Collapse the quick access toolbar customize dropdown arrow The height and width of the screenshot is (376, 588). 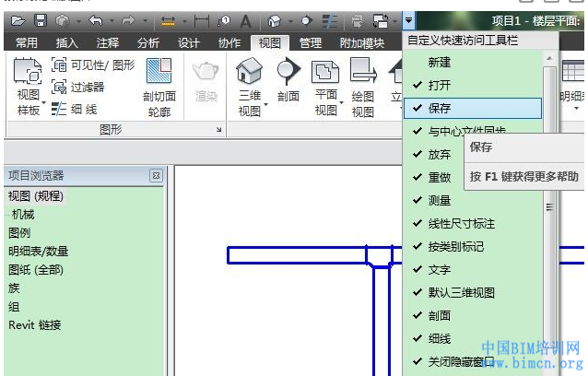pos(409,19)
